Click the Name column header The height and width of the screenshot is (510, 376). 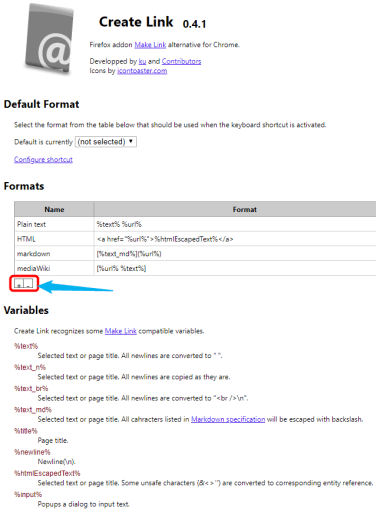click(x=54, y=209)
